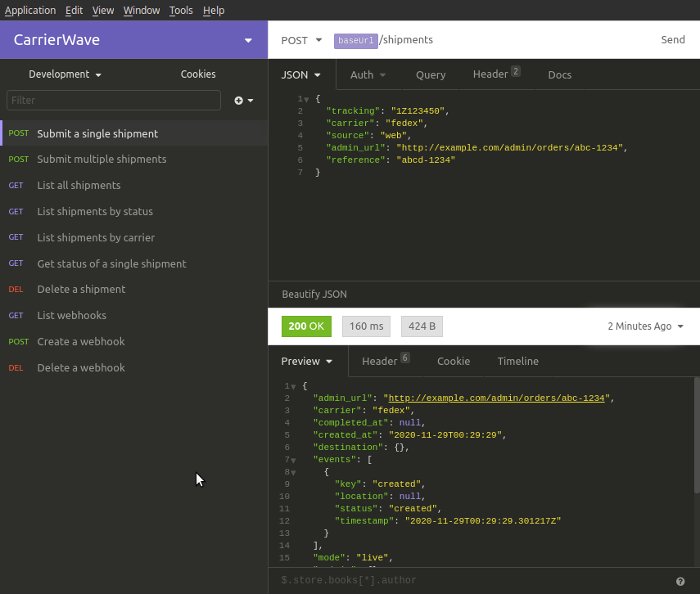Click the "live" mode value
700x594 pixels.
point(373,558)
